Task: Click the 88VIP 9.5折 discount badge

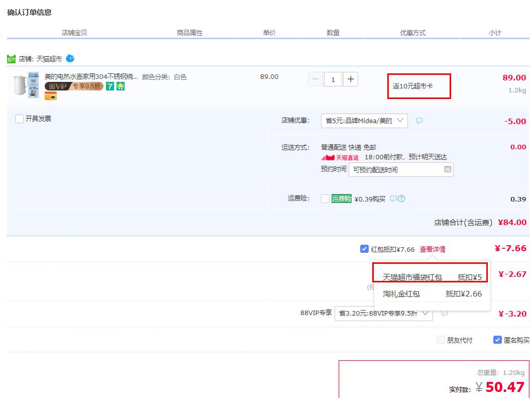Action: 74,86
